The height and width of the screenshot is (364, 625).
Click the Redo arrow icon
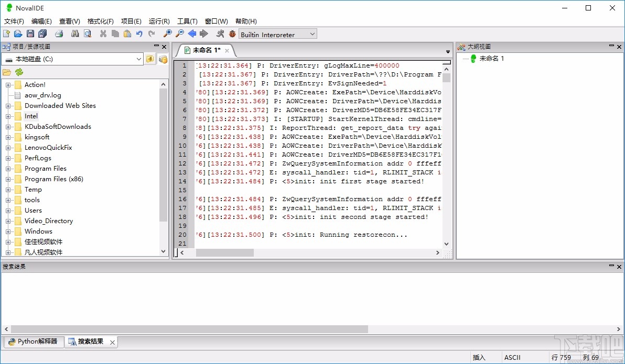click(x=152, y=34)
